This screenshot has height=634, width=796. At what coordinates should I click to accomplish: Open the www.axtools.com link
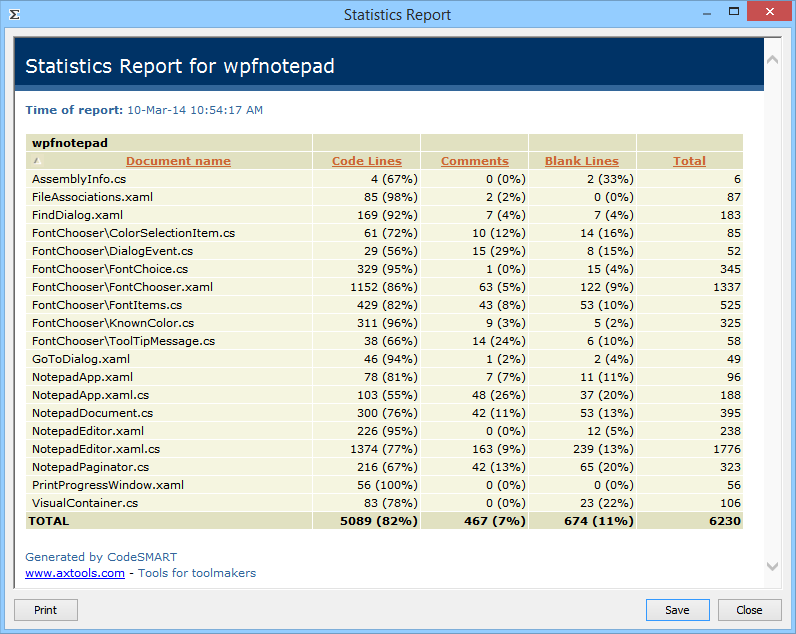75,573
